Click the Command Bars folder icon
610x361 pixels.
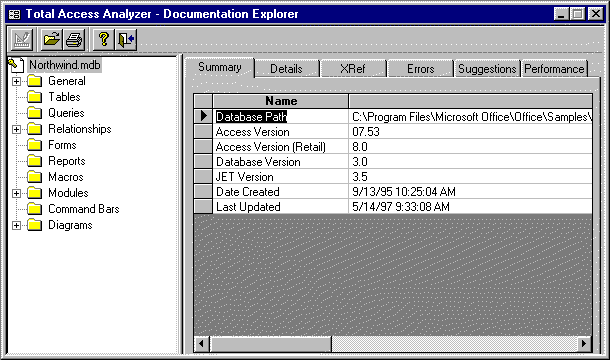click(35, 209)
